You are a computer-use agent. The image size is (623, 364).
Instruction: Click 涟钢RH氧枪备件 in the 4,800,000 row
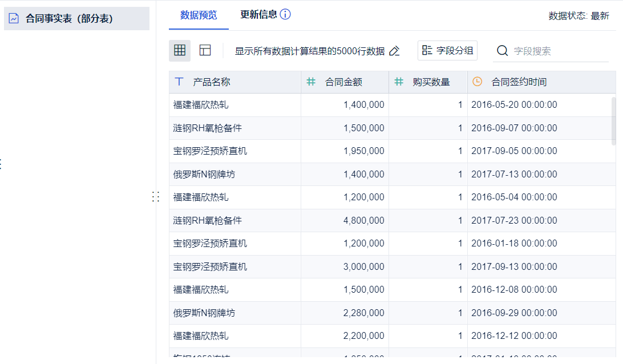click(x=208, y=221)
